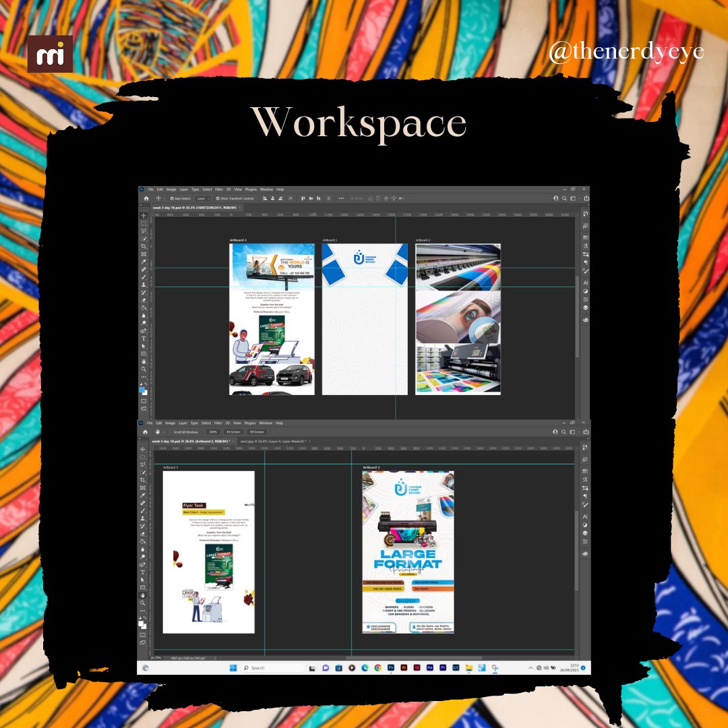
Task: Click the foreground color swatch in upper window
Action: [x=142, y=390]
